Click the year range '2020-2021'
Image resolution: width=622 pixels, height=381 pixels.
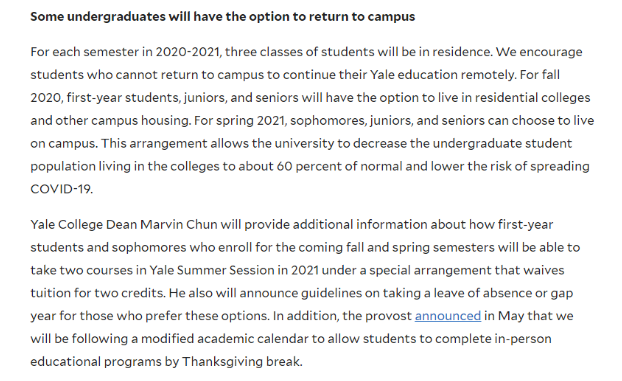coord(188,52)
